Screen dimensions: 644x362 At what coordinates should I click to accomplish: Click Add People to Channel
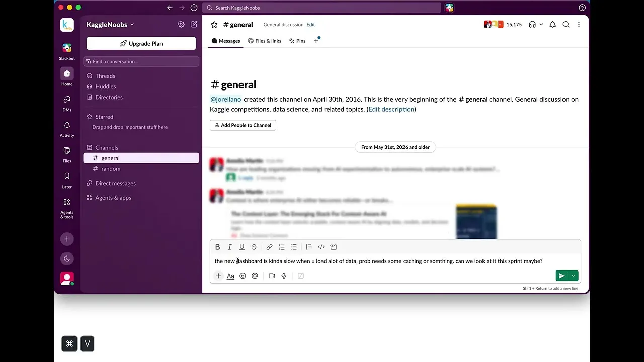pyautogui.click(x=243, y=125)
